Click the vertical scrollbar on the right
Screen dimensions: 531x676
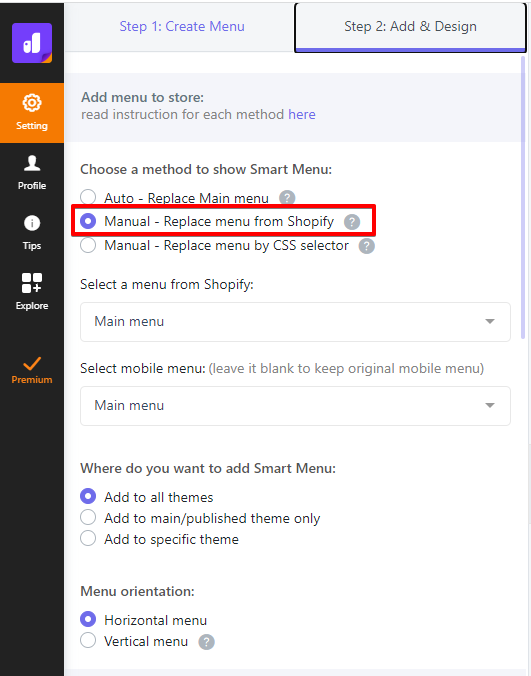(x=523, y=198)
